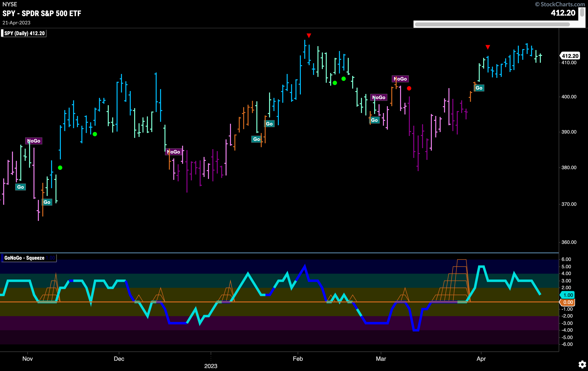Click the 21-Apr-2023 date text
Viewport: 588px width, 371px height.
pos(16,23)
